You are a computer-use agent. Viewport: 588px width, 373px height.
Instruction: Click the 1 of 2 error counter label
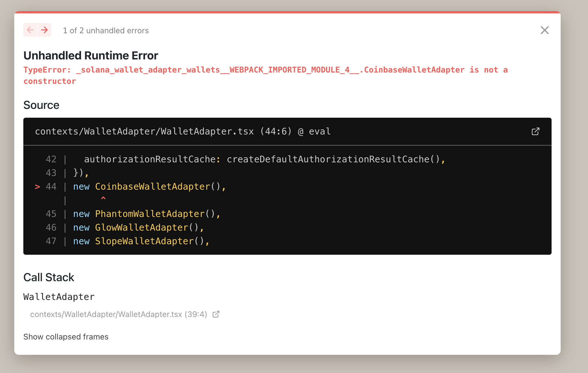click(106, 30)
